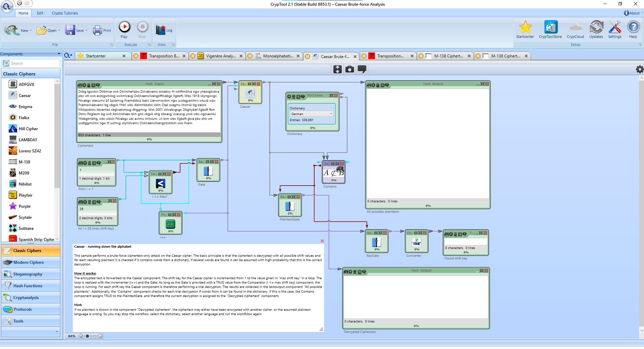Screen dimensions: 644x349
Task: Minimize the Ciphertext Text Input component
Action: coord(210,84)
